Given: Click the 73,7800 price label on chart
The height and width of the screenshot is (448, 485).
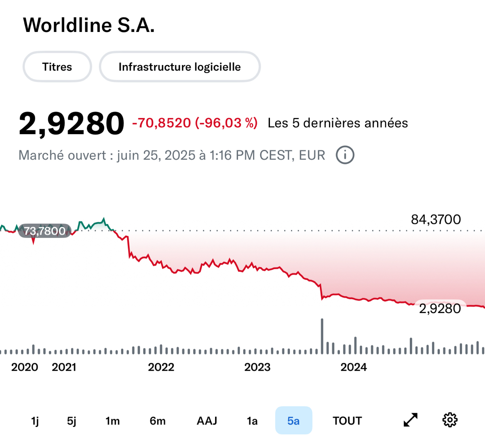Looking at the screenshot, I should pyautogui.click(x=44, y=231).
